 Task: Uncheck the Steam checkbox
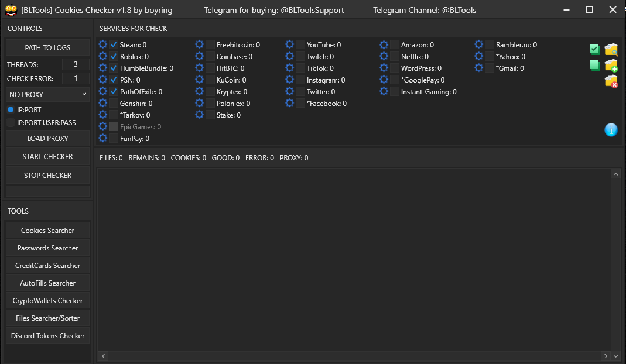click(x=114, y=44)
